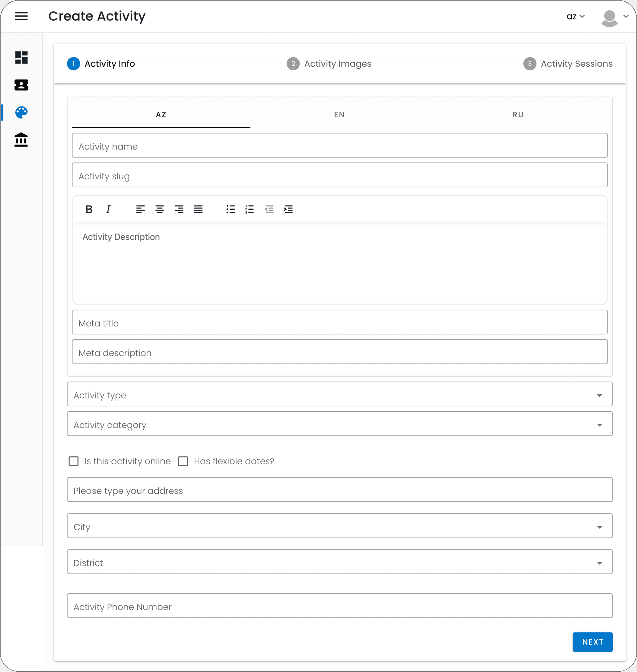The width and height of the screenshot is (637, 672).
Task: Open the hamburger menu
Action: [x=22, y=16]
